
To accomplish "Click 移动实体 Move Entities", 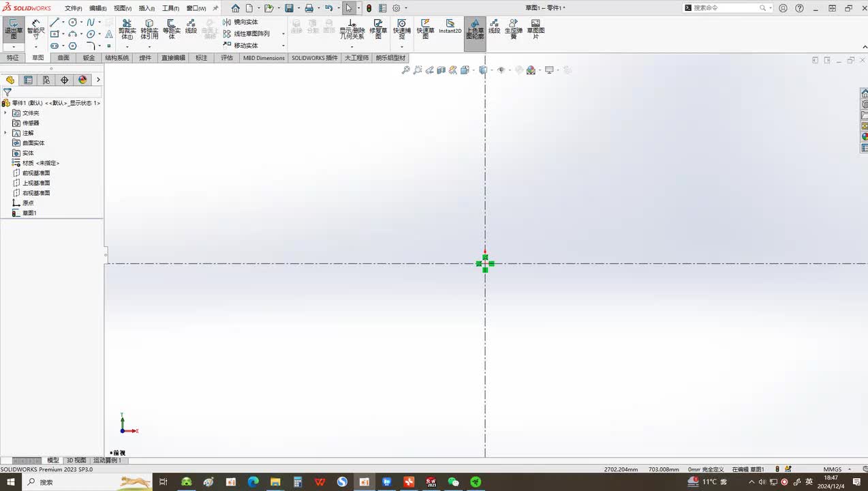I will (x=241, y=45).
